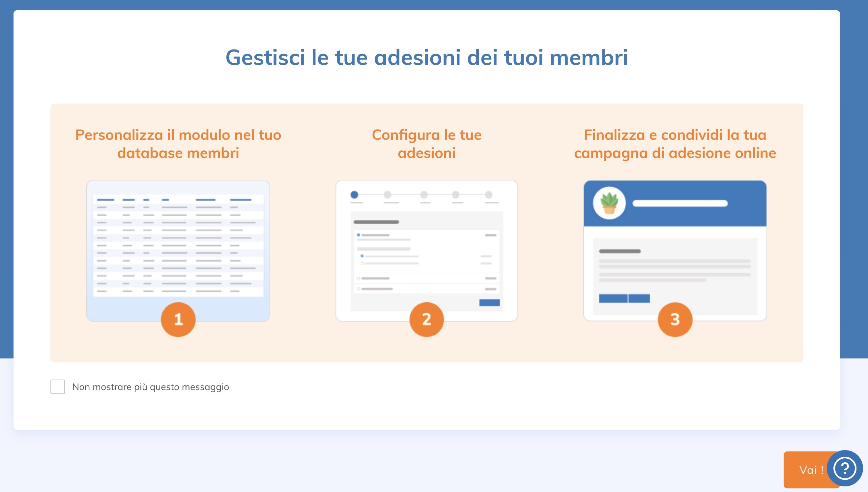Click the first blue step dot in wizard illustration
The width and height of the screenshot is (868, 492).
tap(354, 195)
